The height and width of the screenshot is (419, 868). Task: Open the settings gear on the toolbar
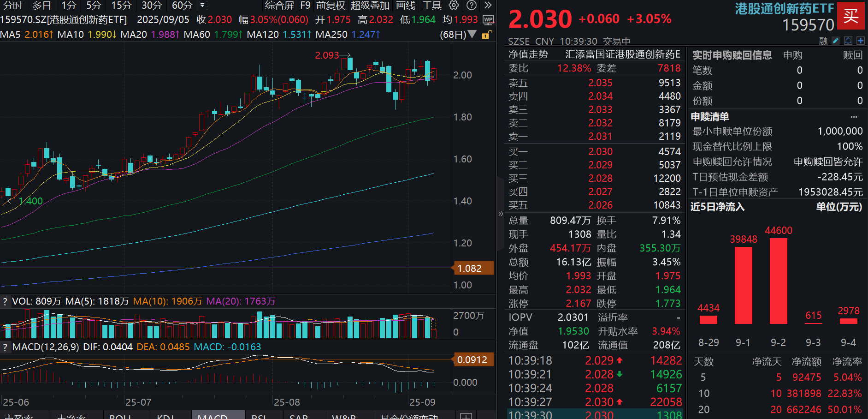tap(453, 6)
